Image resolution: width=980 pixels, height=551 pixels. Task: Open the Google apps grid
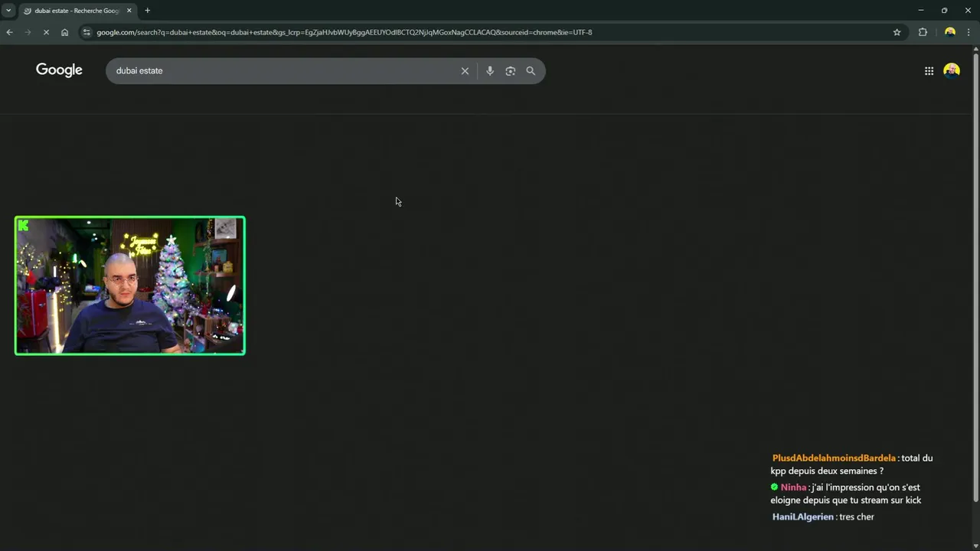point(929,70)
